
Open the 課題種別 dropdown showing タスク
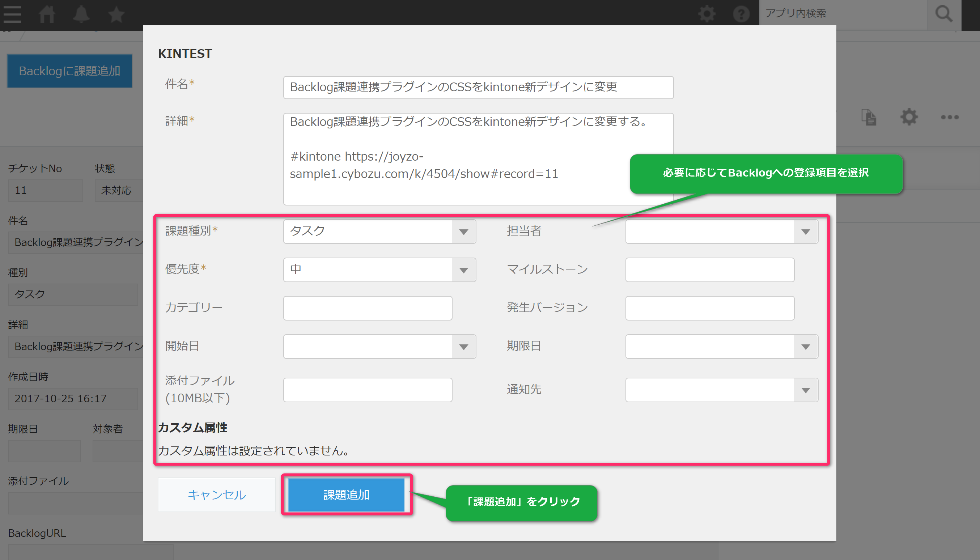(x=379, y=231)
